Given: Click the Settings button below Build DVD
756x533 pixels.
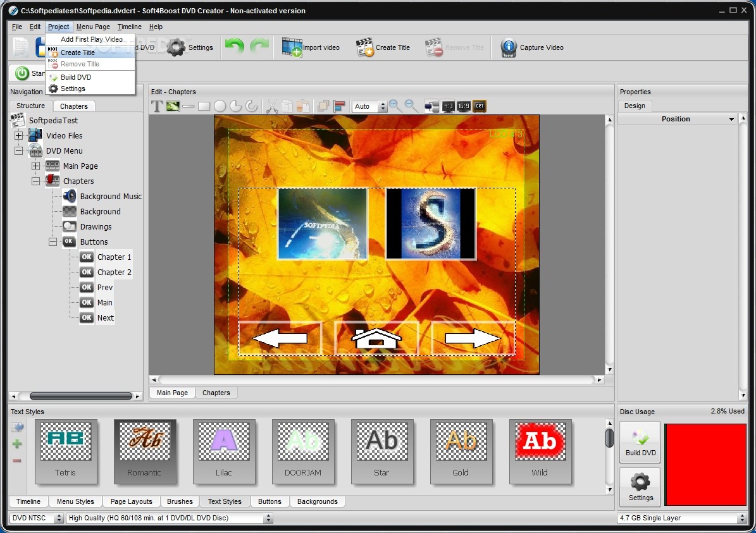Looking at the screenshot, I should (640, 487).
